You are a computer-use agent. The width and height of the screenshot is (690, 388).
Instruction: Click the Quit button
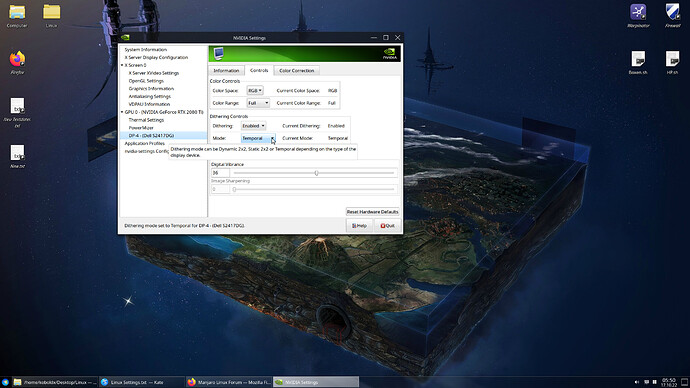coord(387,226)
